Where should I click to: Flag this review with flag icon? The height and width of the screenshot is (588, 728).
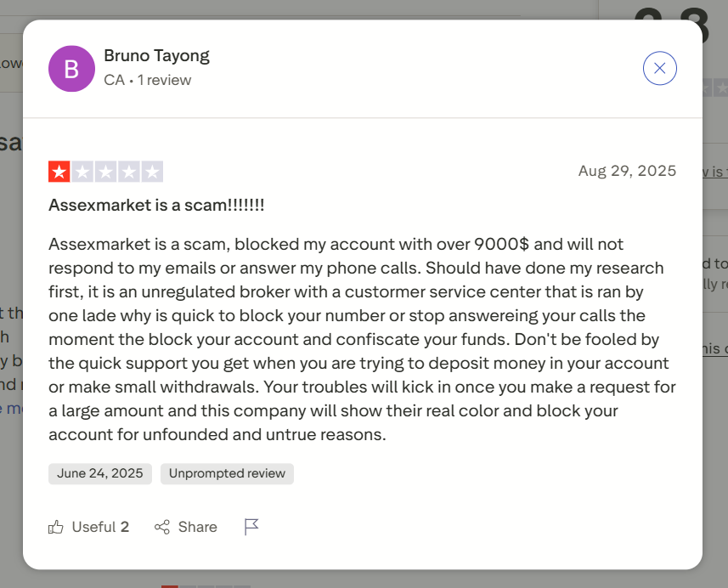(251, 527)
